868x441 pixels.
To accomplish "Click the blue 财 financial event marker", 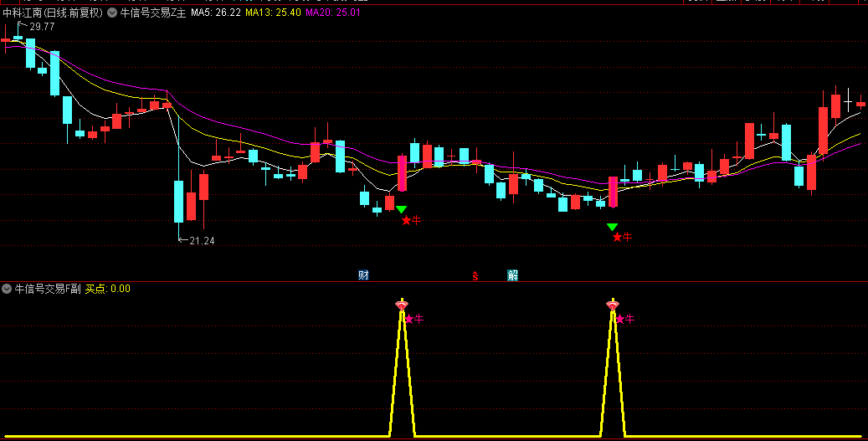I will (363, 275).
